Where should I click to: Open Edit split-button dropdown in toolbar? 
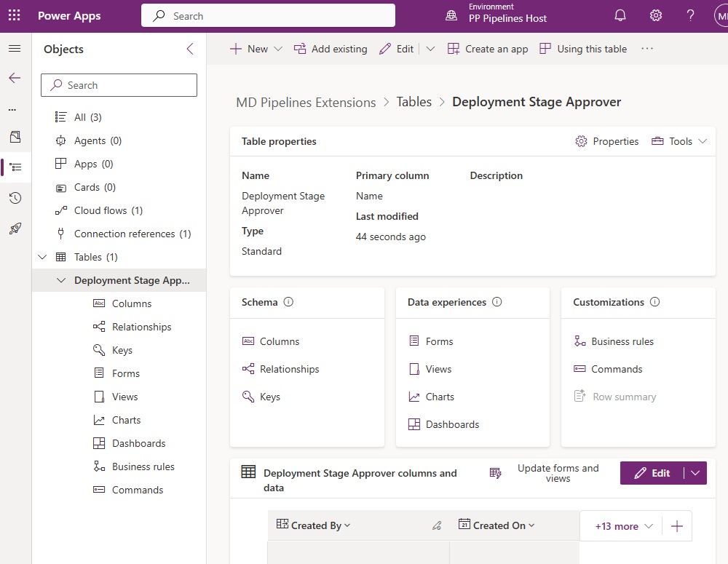[430, 49]
